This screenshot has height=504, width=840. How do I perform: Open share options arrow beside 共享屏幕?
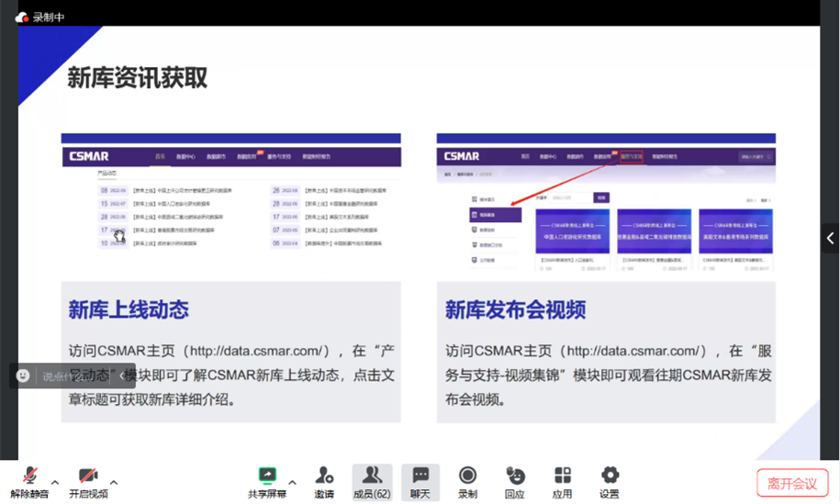pos(292,482)
